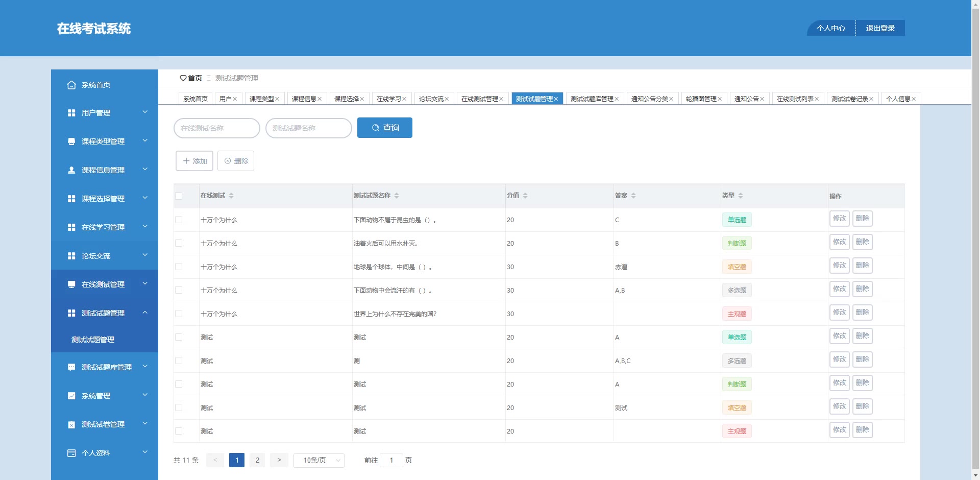Check the row for 油着火后可以用水扑灭
980x480 pixels.
click(x=179, y=243)
